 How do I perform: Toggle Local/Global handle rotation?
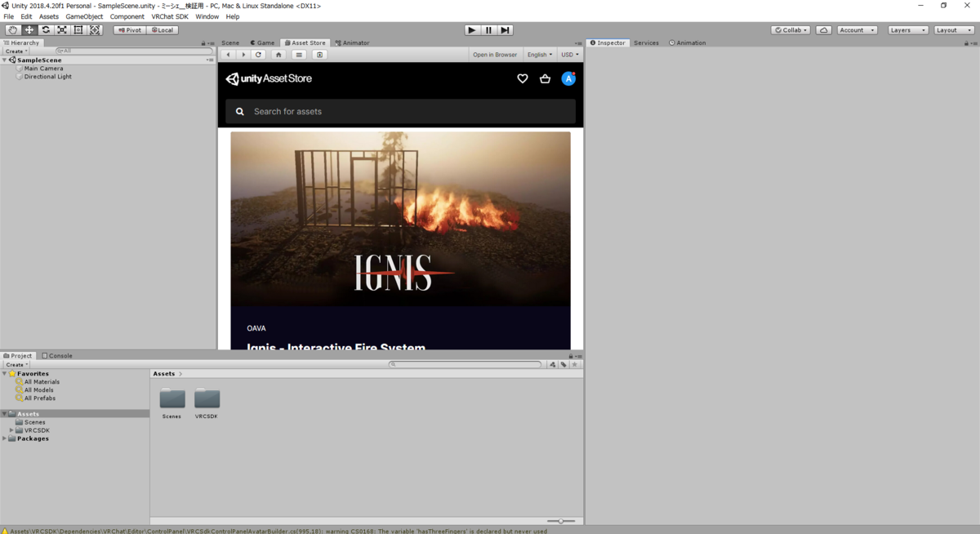tap(162, 30)
